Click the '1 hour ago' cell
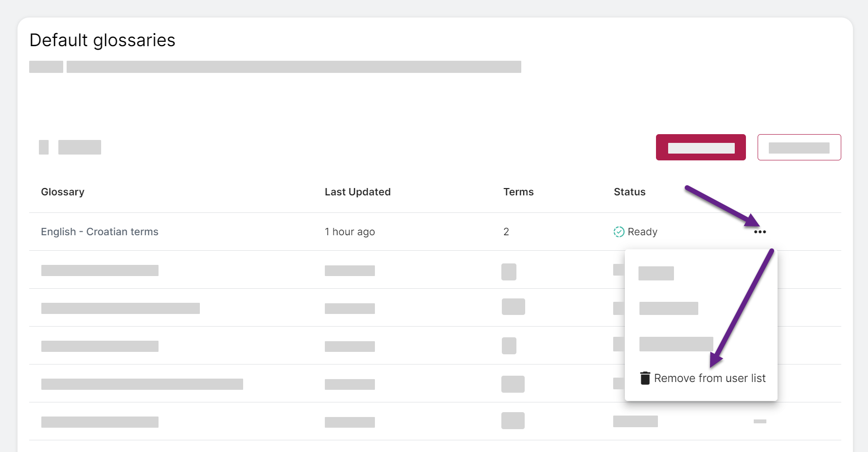Image resolution: width=868 pixels, height=452 pixels. coord(350,232)
